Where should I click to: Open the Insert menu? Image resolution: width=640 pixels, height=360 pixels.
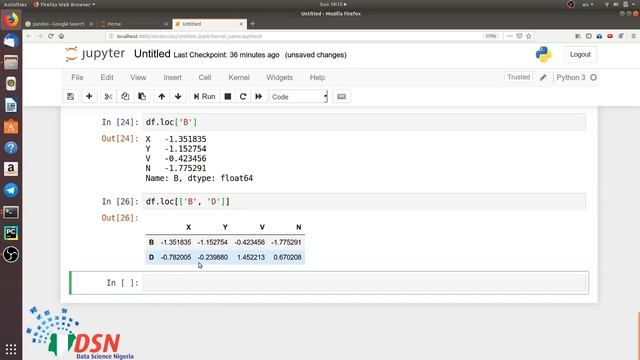pos(173,78)
